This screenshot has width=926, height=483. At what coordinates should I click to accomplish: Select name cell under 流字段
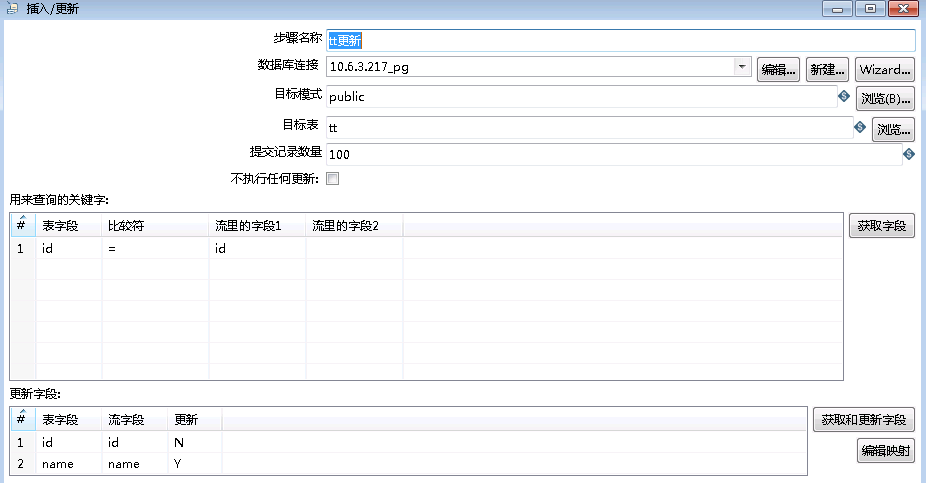click(x=135, y=464)
